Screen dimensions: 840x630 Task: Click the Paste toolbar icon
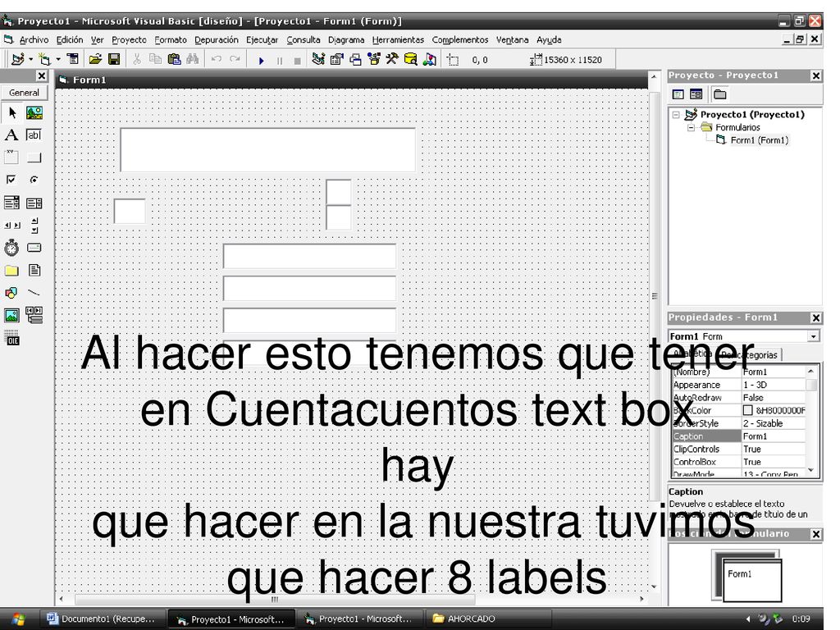coord(174,59)
